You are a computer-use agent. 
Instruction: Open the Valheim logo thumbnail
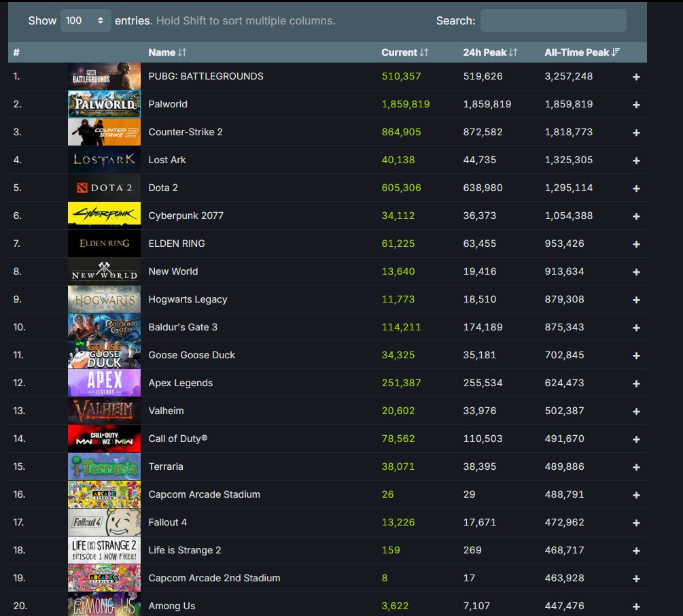coord(104,411)
